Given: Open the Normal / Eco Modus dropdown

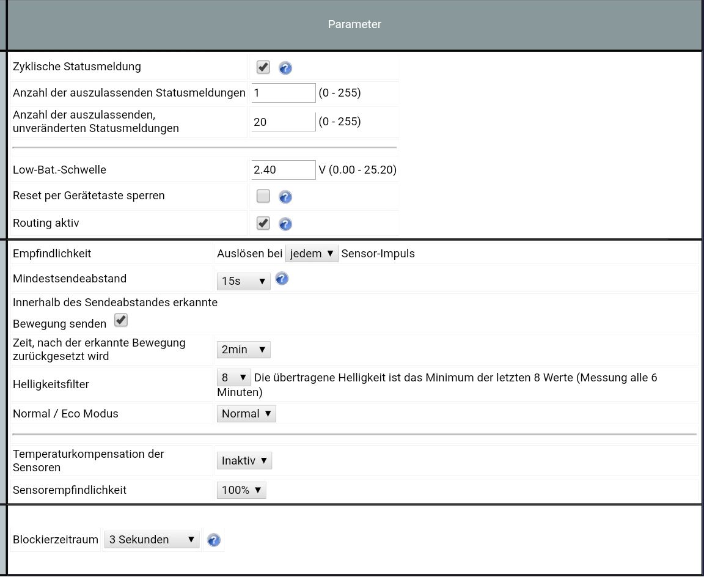Looking at the screenshot, I should [246, 413].
